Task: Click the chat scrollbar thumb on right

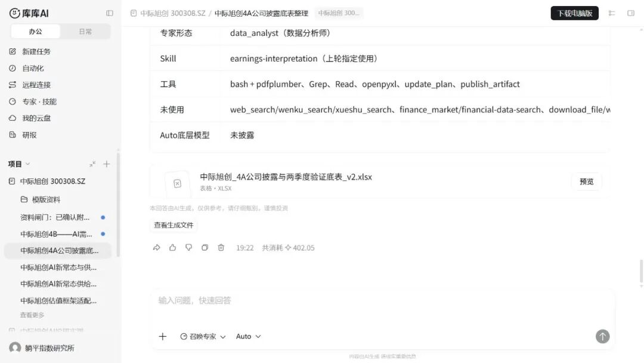Action: click(x=641, y=271)
